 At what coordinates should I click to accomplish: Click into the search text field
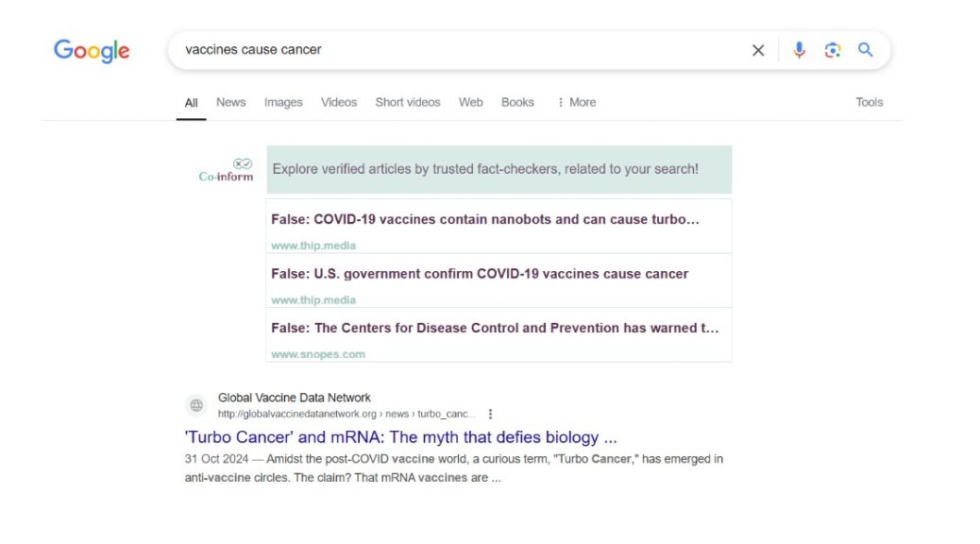pos(453,50)
